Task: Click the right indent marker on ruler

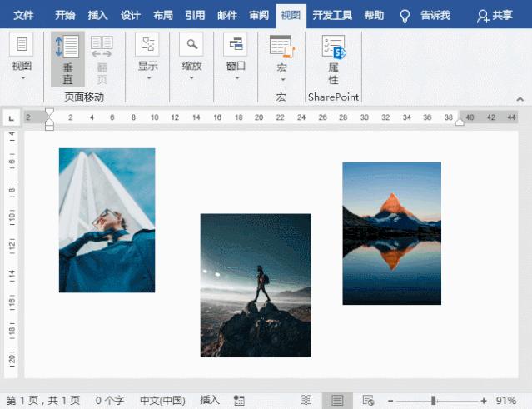Action: (x=460, y=122)
